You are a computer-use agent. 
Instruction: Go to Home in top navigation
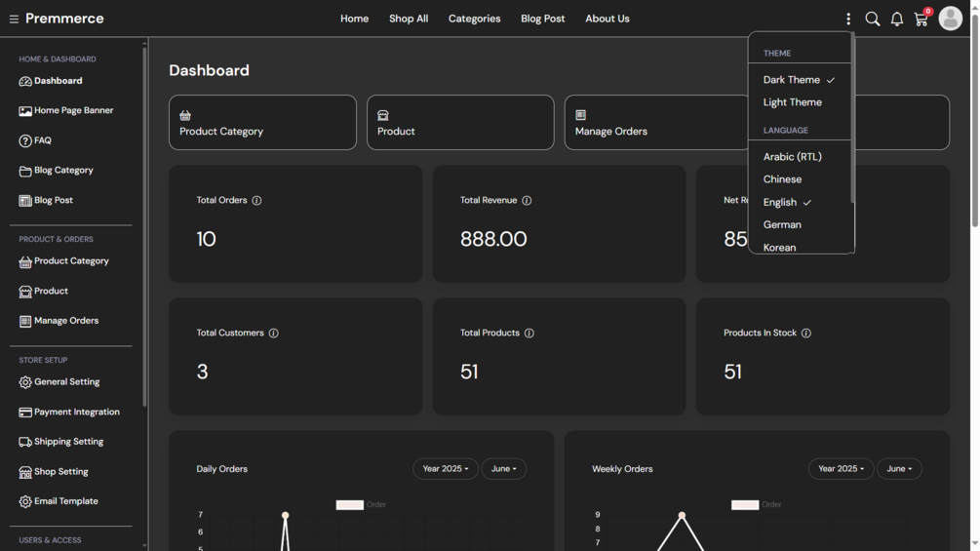point(354,19)
